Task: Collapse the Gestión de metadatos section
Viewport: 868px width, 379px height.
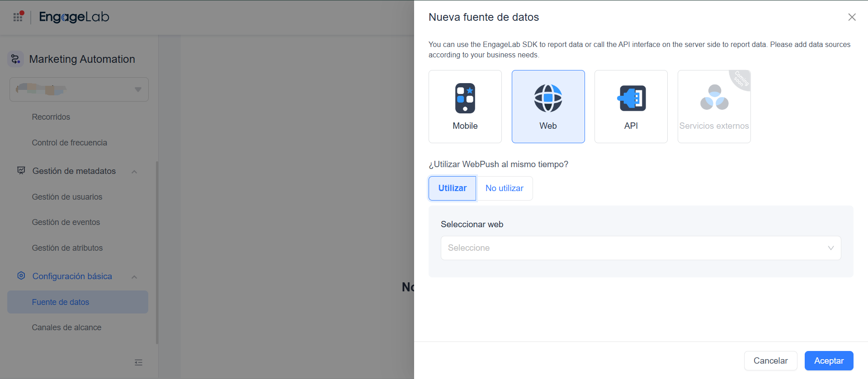Action: (134, 172)
